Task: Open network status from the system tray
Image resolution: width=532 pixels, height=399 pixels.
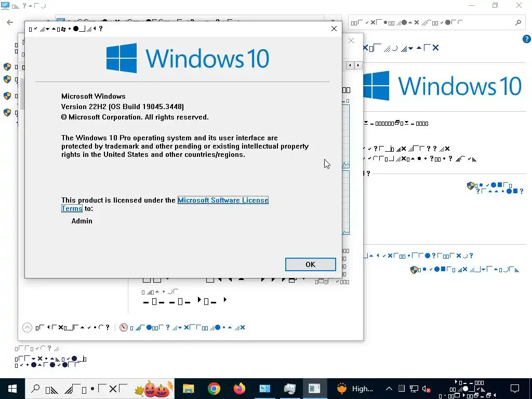Action: [414, 389]
